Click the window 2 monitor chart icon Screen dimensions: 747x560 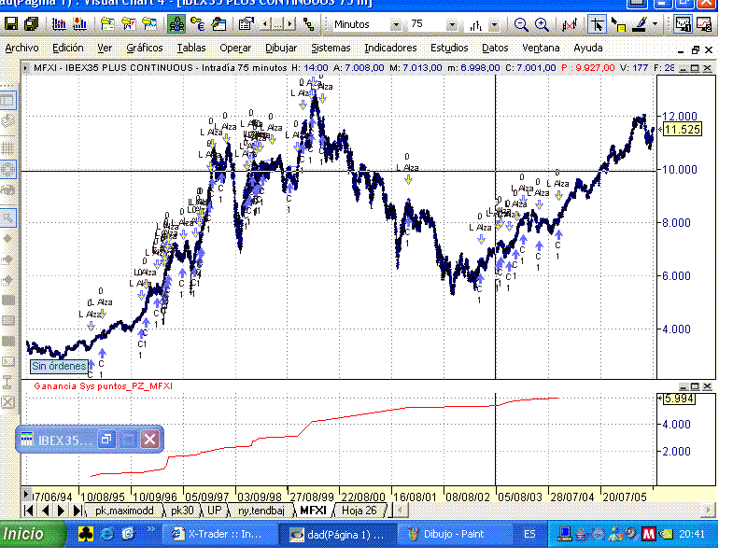coord(704,24)
